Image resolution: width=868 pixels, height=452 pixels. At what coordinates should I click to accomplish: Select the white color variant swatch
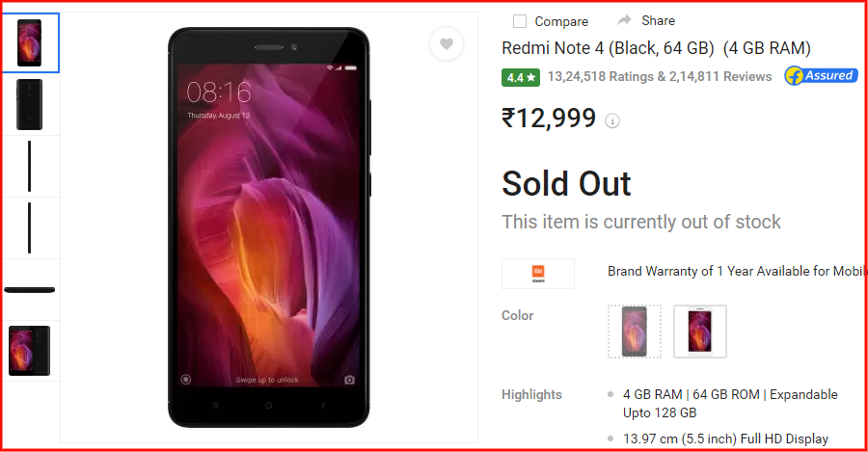pos(700,332)
